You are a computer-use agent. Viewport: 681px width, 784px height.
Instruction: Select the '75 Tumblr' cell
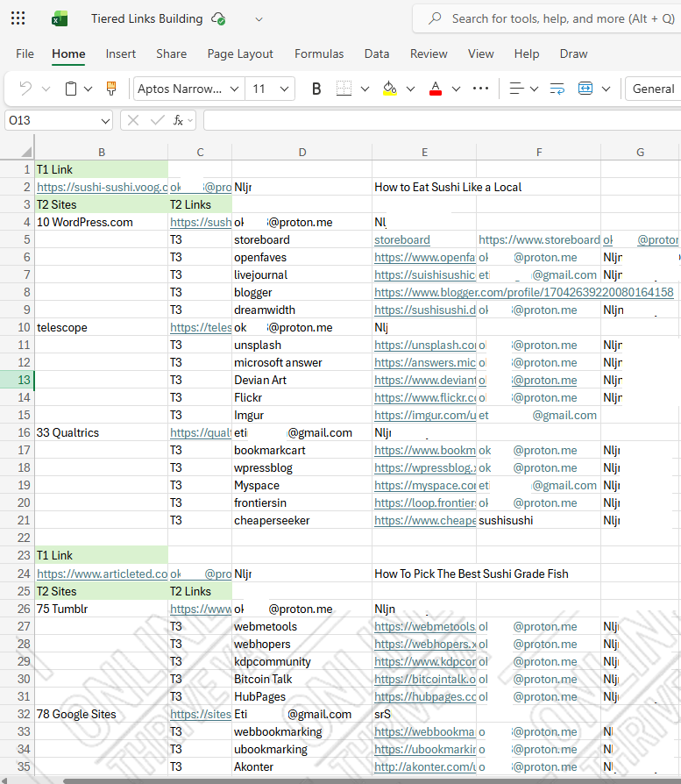click(x=102, y=609)
